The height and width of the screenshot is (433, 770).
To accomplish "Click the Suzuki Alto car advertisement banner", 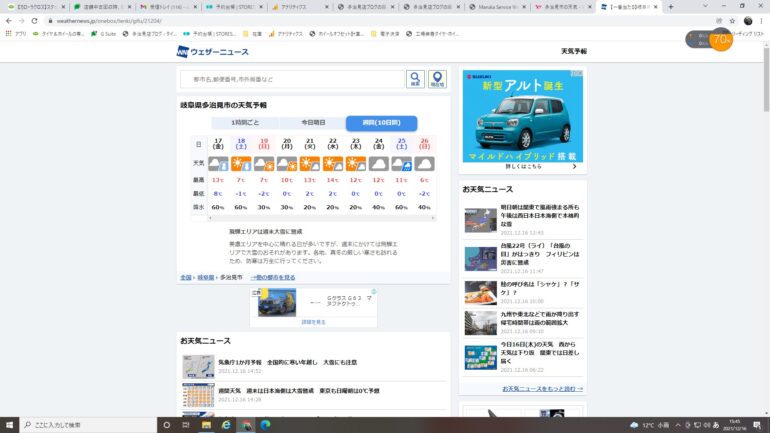I will [x=522, y=117].
